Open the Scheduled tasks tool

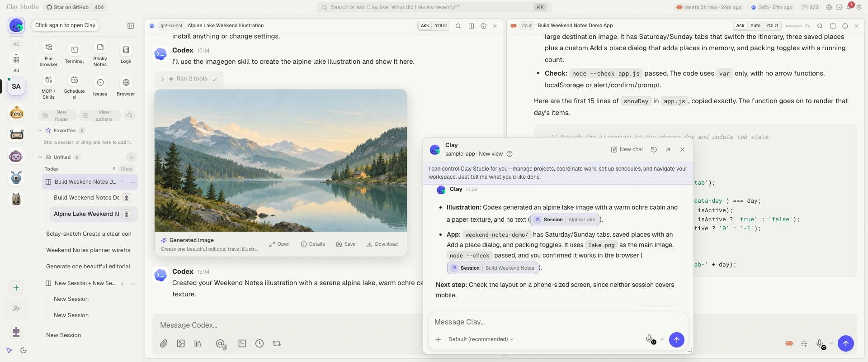click(x=74, y=87)
